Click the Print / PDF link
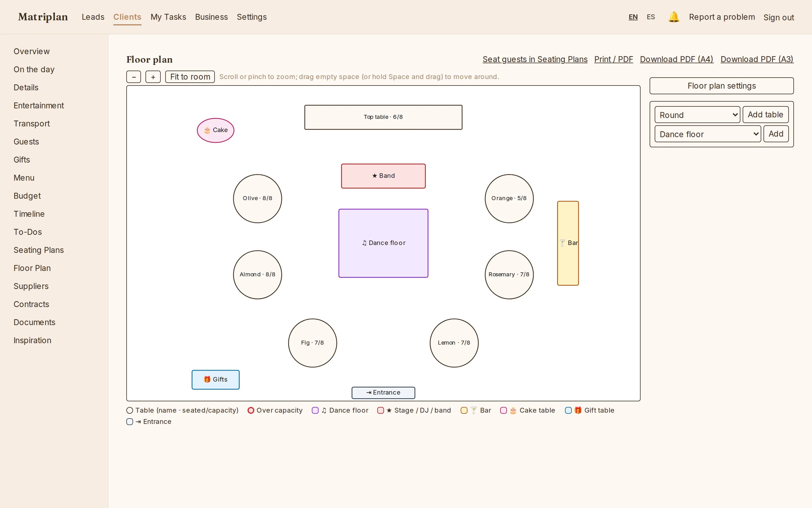 613,60
